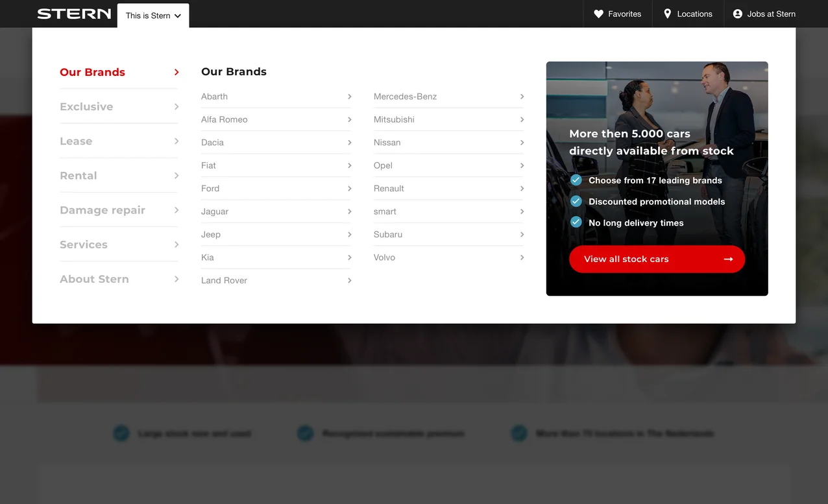The image size is (828, 504).
Task: Choose Volvo from the brand list
Action: (384, 258)
